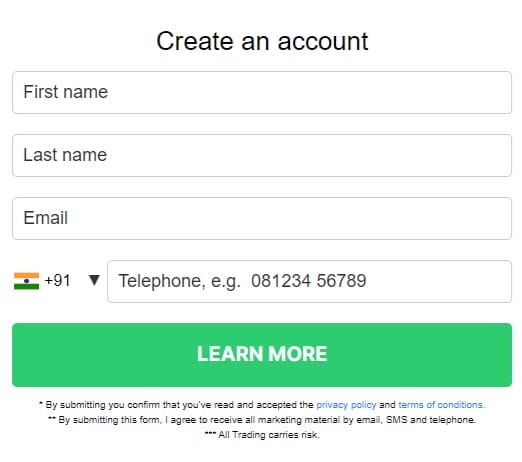Image resolution: width=522 pixels, height=462 pixels.
Task: Submit with the green LEARN MORE button
Action: point(262,355)
